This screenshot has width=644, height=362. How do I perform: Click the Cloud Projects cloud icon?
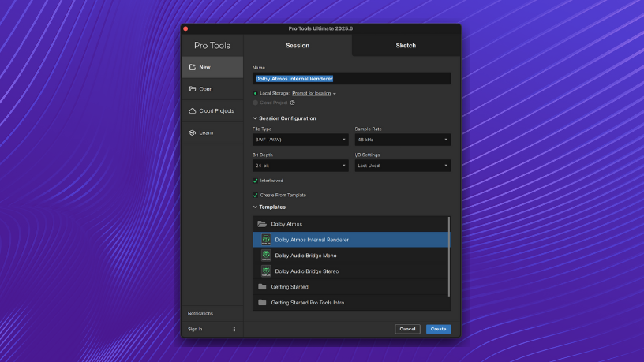tap(193, 111)
